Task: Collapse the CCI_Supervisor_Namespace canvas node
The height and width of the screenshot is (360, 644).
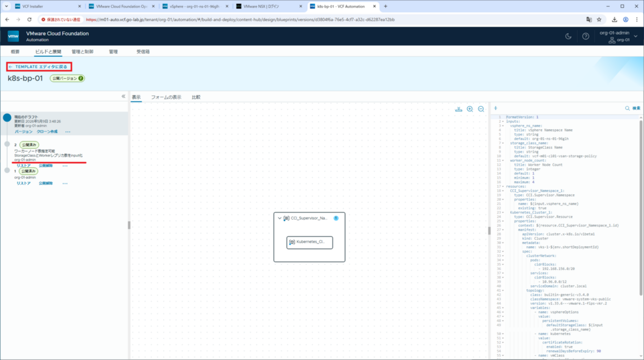Action: tap(279, 218)
